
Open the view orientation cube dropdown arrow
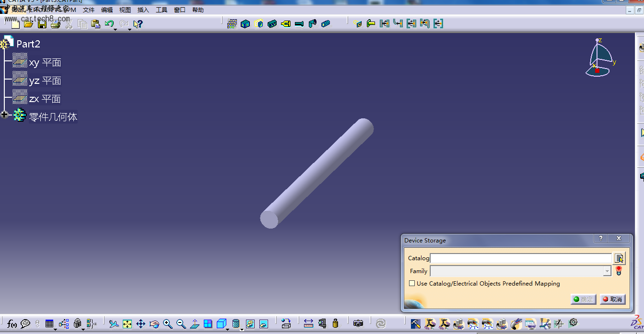[228, 329]
